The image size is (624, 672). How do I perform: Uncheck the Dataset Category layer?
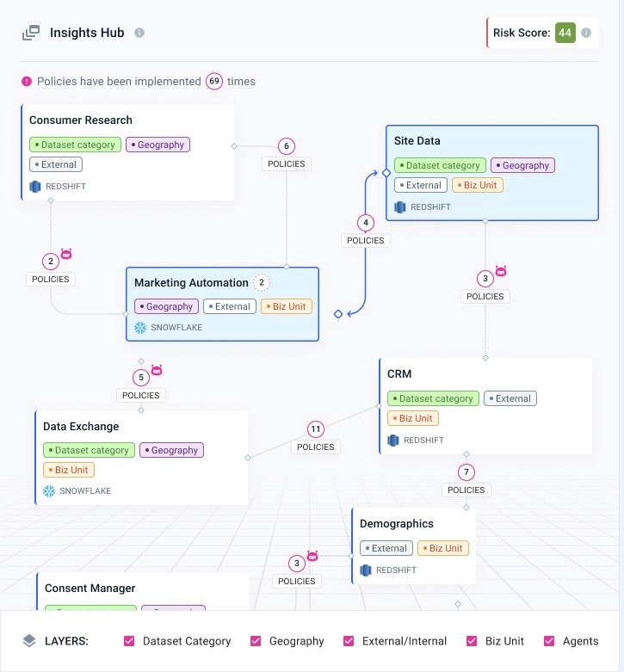129,641
